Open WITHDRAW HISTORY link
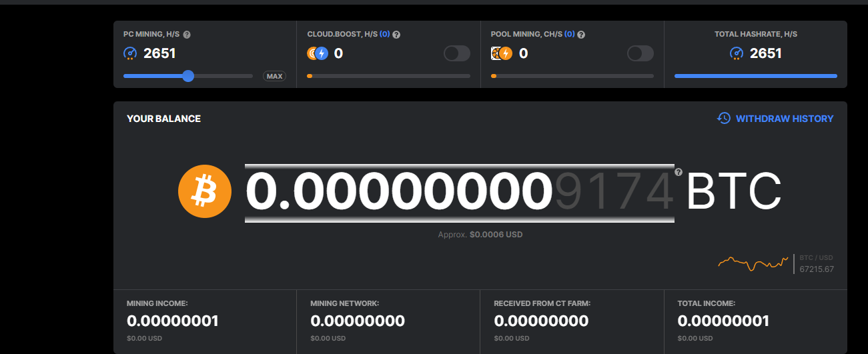The height and width of the screenshot is (354, 868). point(785,119)
